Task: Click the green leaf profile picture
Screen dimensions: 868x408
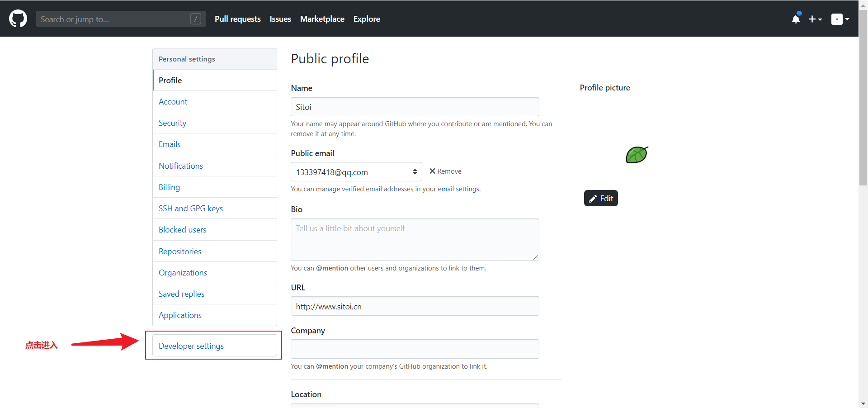Action: click(637, 155)
